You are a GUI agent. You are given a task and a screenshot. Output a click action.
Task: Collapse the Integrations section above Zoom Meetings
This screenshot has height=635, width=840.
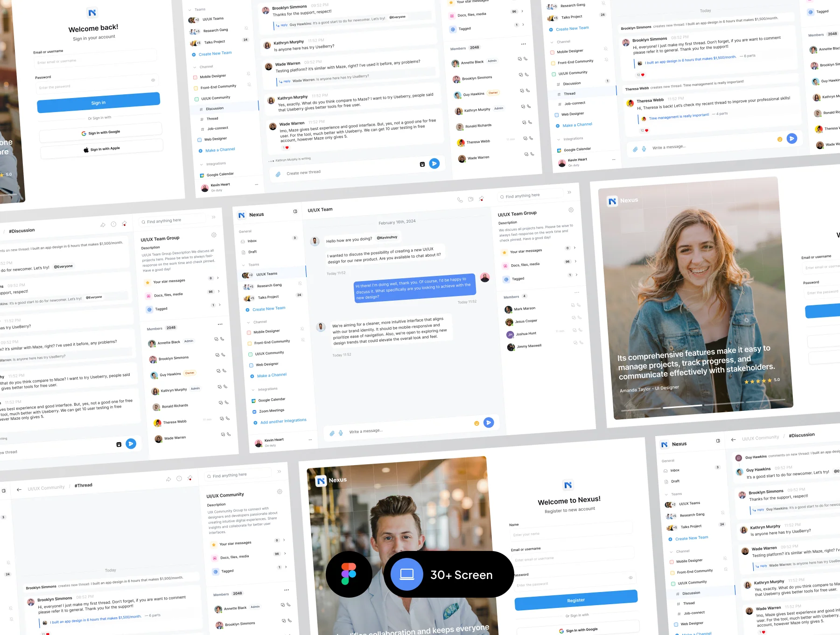pyautogui.click(x=253, y=390)
